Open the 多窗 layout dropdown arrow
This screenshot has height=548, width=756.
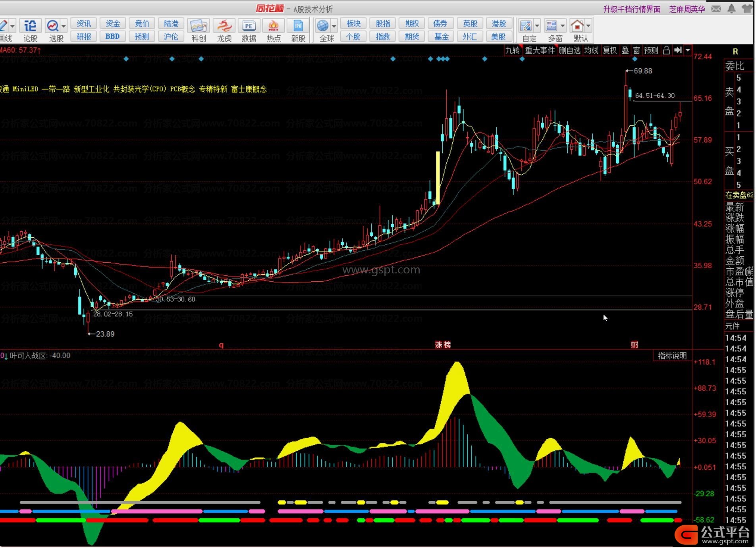click(563, 26)
